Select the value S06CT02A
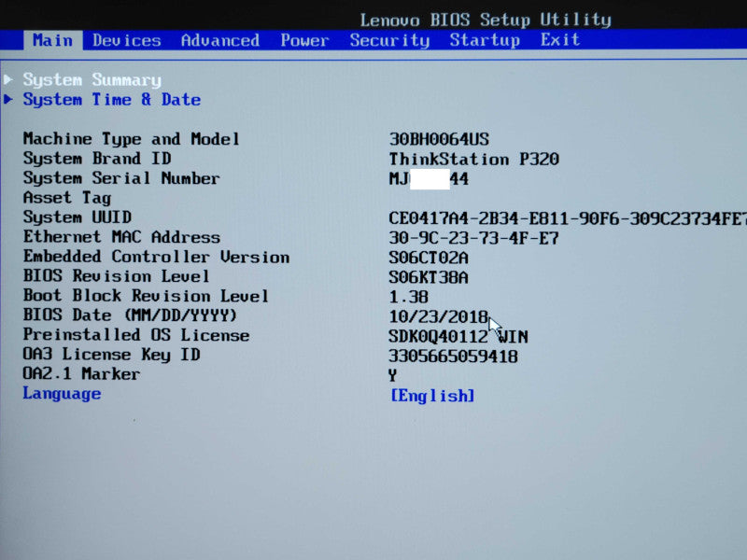Image resolution: width=747 pixels, height=560 pixels. (429, 258)
